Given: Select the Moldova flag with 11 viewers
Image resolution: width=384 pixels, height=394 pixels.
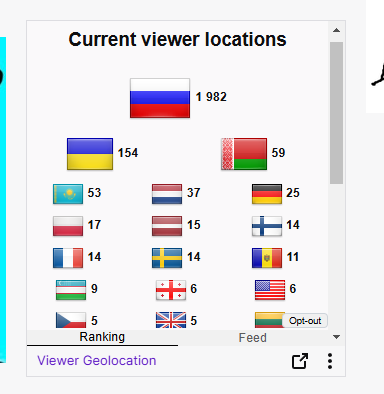Looking at the screenshot, I should [267, 258].
